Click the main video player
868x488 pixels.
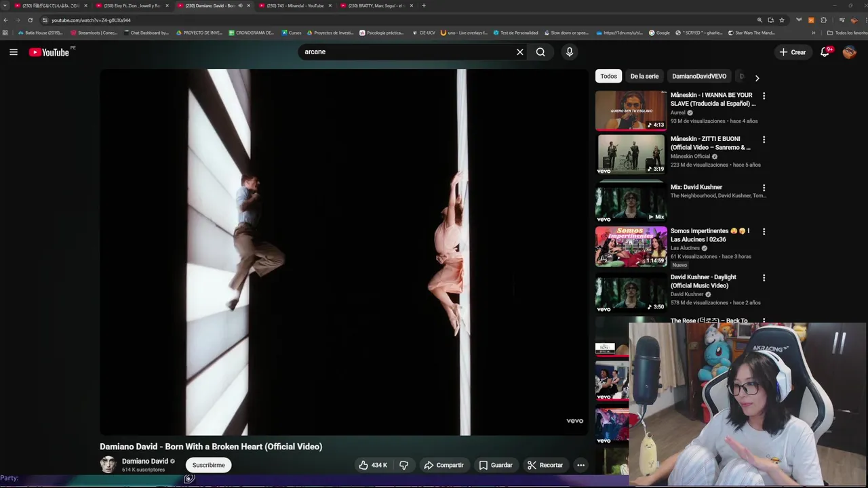click(344, 252)
